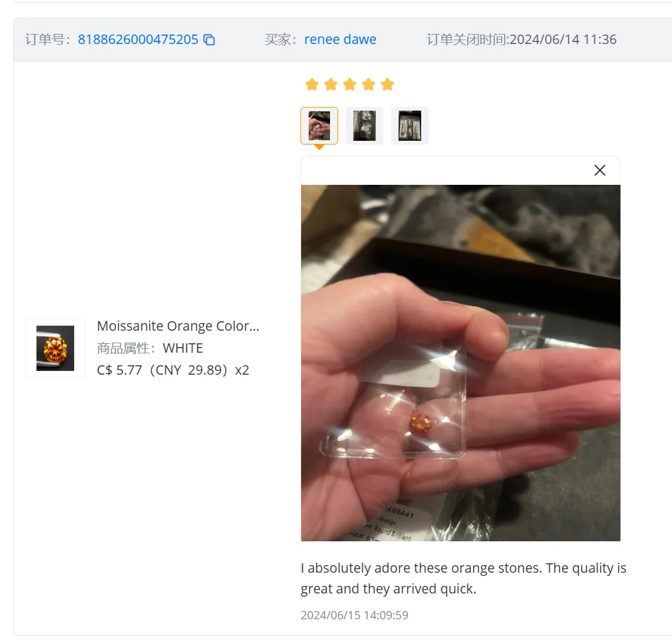672x640 pixels.
Task: Close the enlarged photo preview
Action: (x=600, y=170)
